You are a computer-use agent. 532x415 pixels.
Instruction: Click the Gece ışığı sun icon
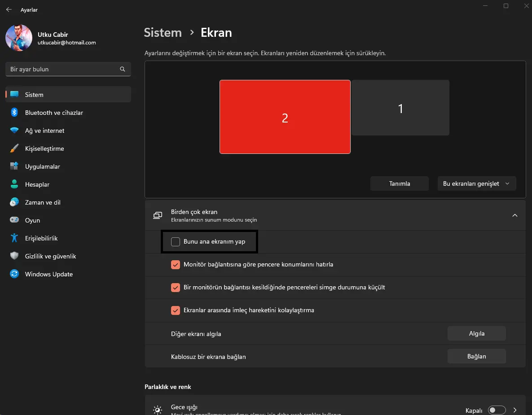[x=158, y=410]
